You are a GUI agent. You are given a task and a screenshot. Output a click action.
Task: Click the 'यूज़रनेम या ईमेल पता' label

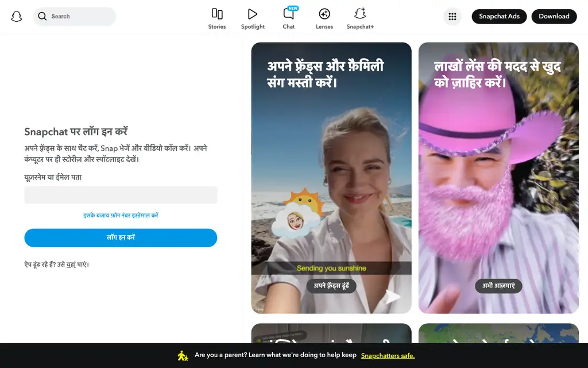pyautogui.click(x=53, y=177)
